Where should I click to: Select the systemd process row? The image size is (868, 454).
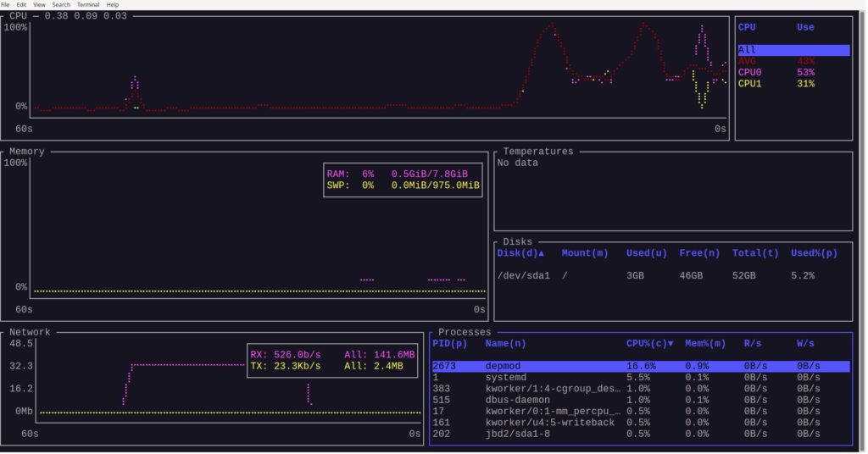click(x=641, y=378)
